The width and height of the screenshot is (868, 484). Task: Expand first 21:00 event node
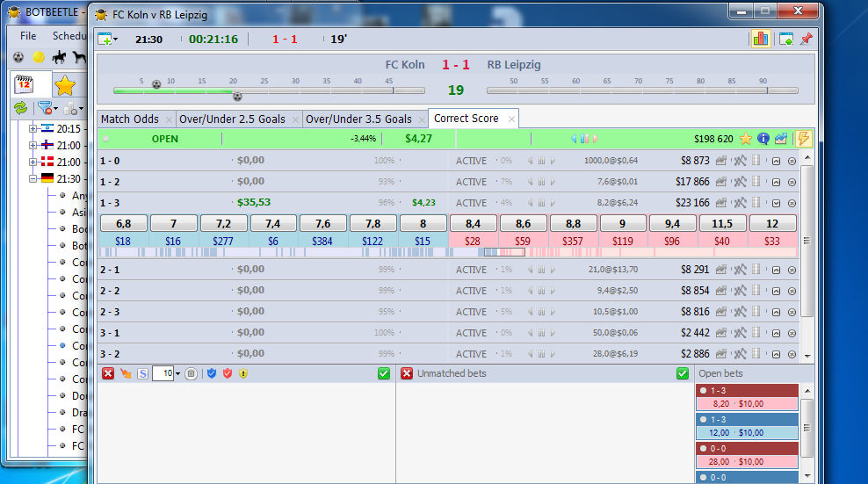pyautogui.click(x=33, y=145)
